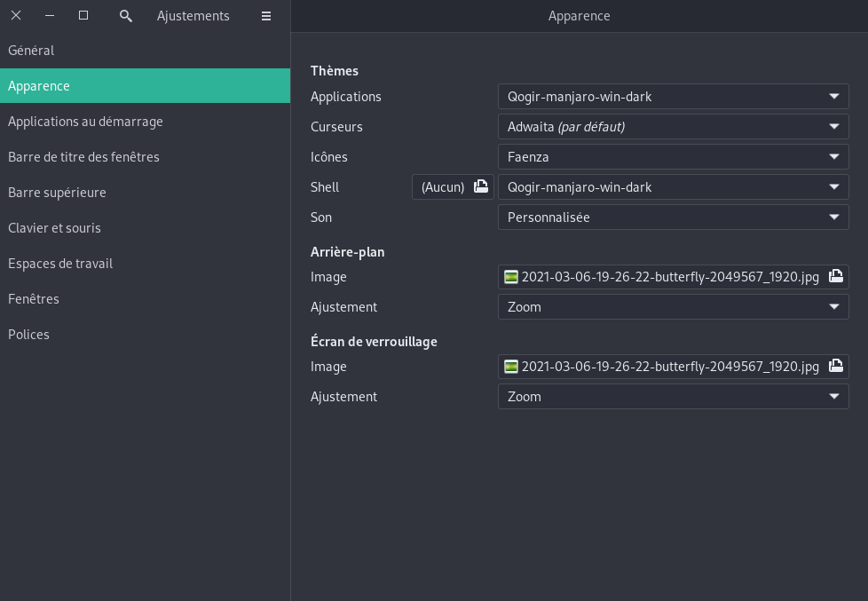Open the Arrière-plan Ajustement Zoom dropdown
868x601 pixels.
pos(673,307)
